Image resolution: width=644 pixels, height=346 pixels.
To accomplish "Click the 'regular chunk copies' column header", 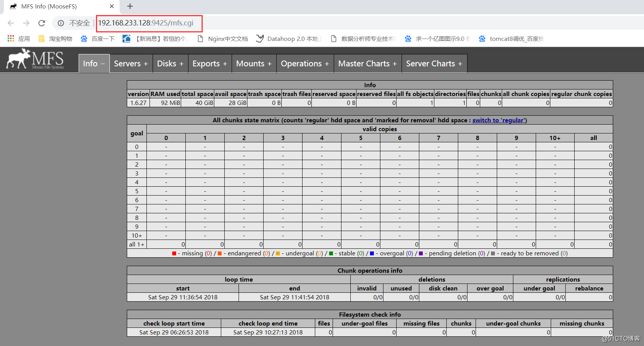I will pyautogui.click(x=582, y=94).
